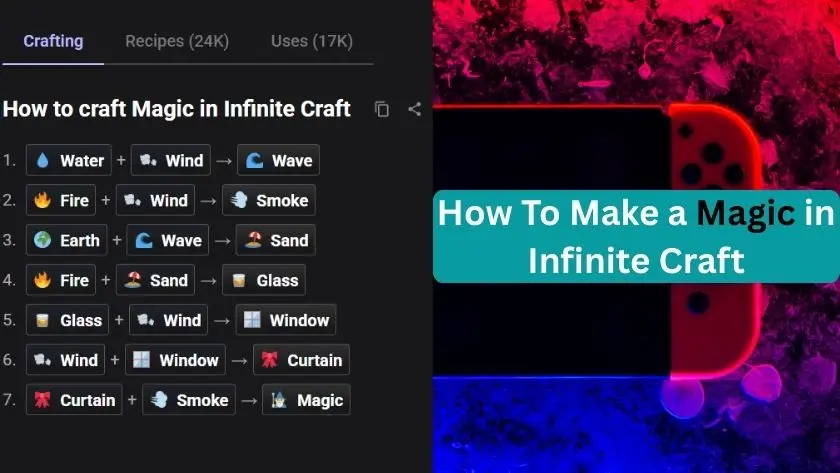Select the Sand result in step 3
The width and height of the screenshot is (840, 473).
pos(276,240)
